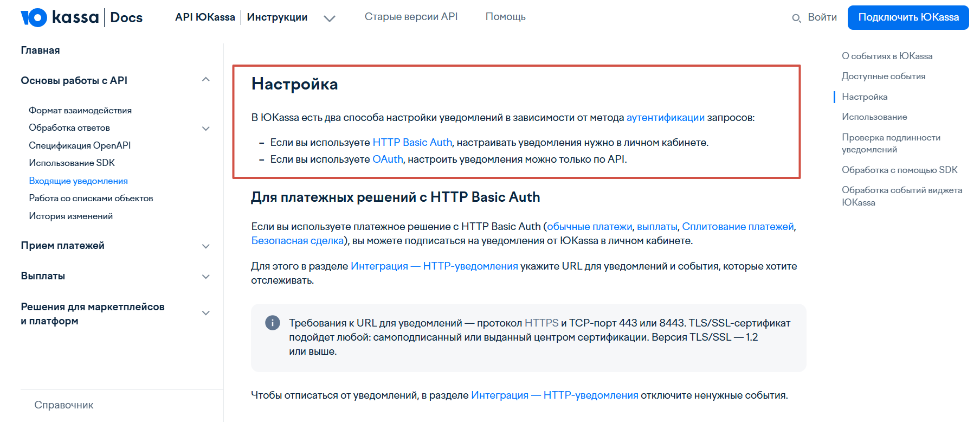The width and height of the screenshot is (980, 422).
Task: Follow the OAuth link
Action: coord(388,159)
